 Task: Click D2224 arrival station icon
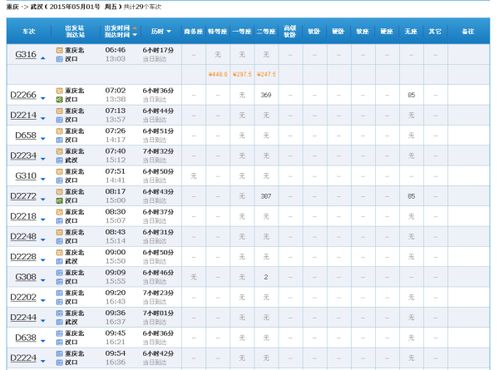(x=59, y=362)
